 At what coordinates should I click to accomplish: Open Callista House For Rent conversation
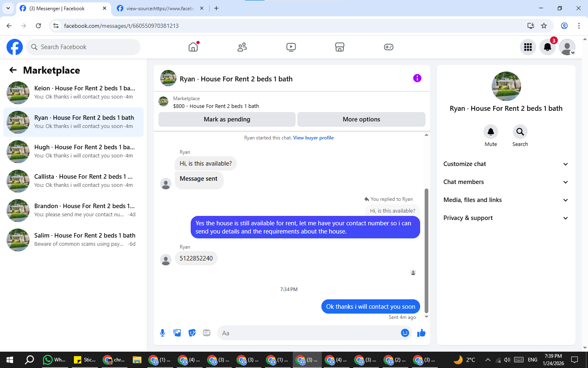[x=73, y=181]
